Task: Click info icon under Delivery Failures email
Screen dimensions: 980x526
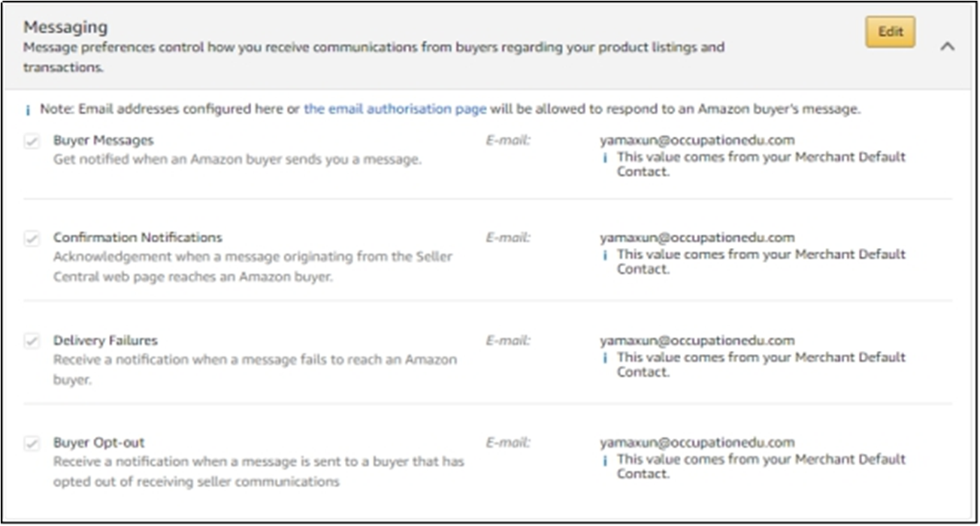Action: (605, 358)
